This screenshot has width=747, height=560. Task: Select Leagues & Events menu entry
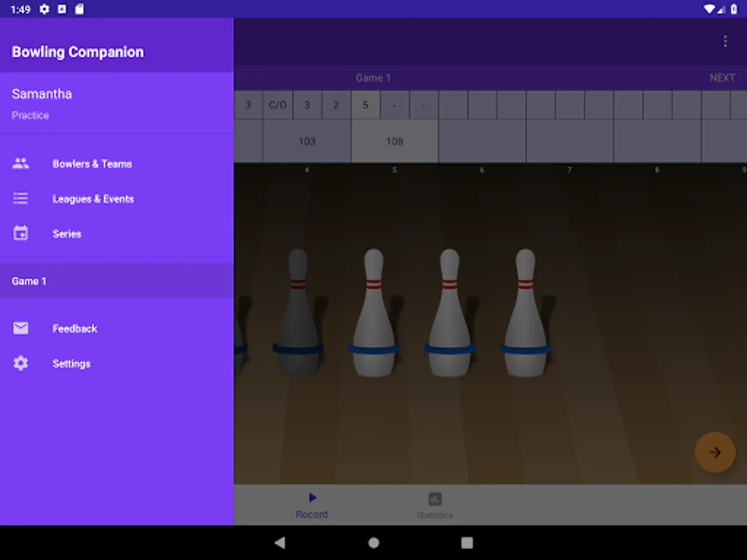pyautogui.click(x=116, y=198)
